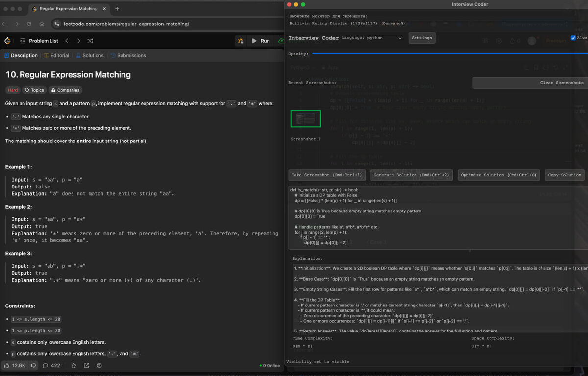Pick a random problem with shuffle icon
Image resolution: width=588 pixels, height=376 pixels.
coord(91,41)
